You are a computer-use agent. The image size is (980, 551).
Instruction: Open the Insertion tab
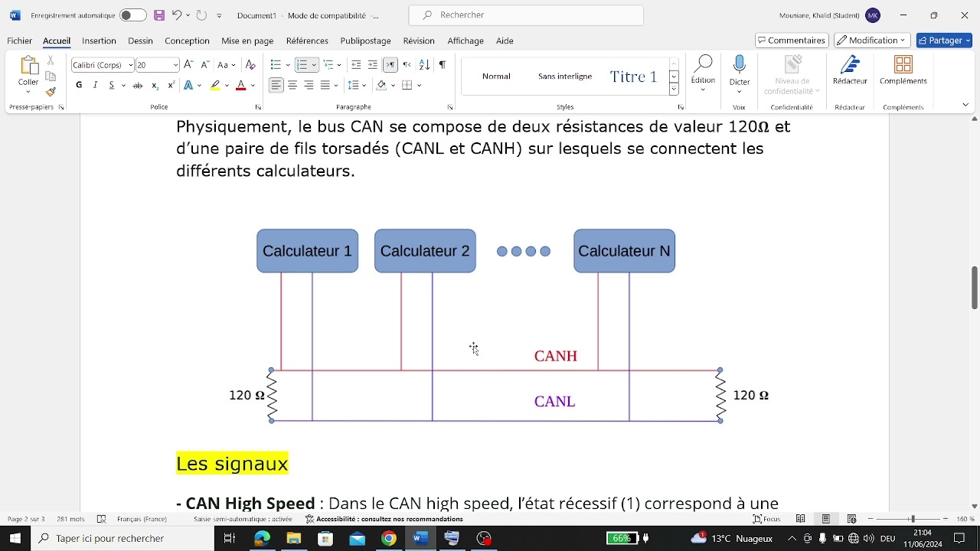(x=99, y=41)
